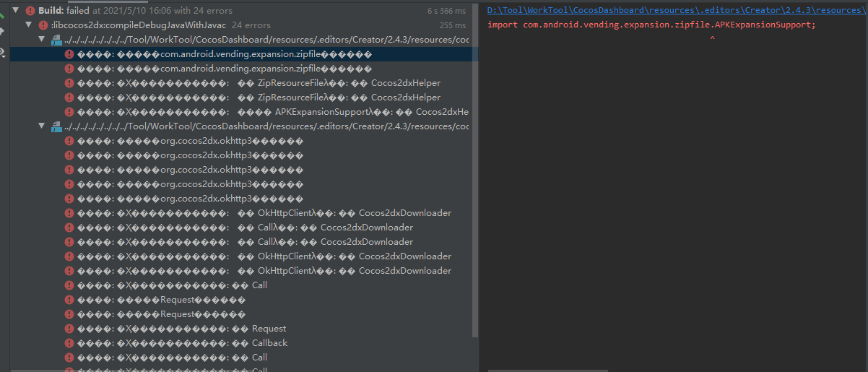
Task: Click the '255 ms' task duration
Action: click(453, 25)
